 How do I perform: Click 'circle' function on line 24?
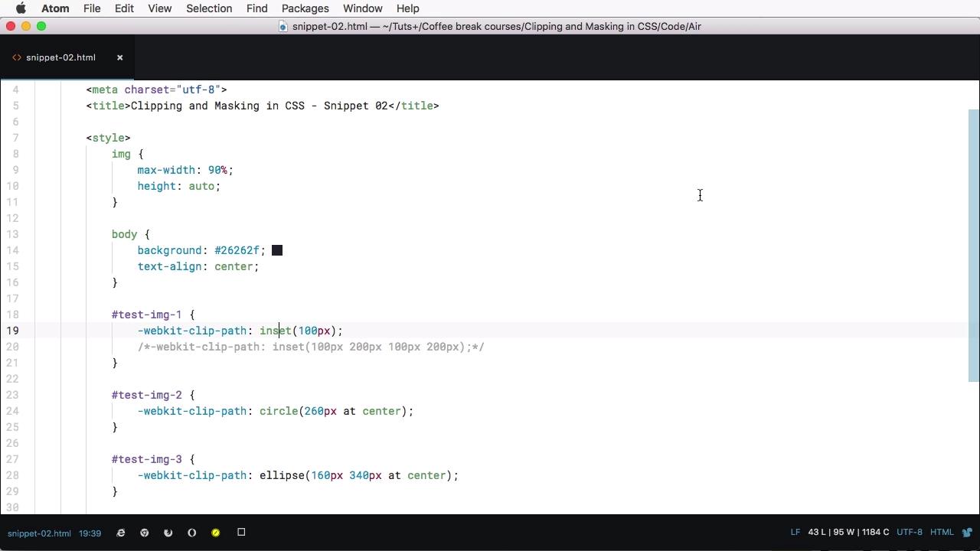click(x=279, y=411)
